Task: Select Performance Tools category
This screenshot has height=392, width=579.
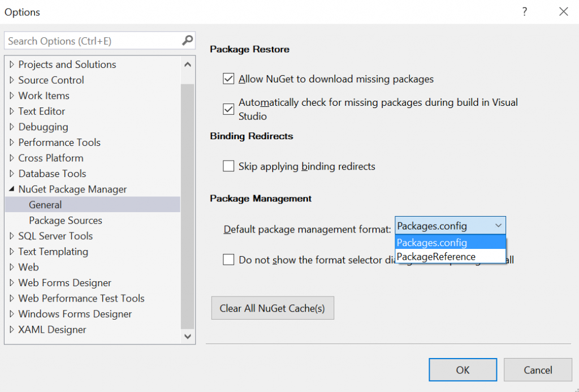Action: coord(59,142)
